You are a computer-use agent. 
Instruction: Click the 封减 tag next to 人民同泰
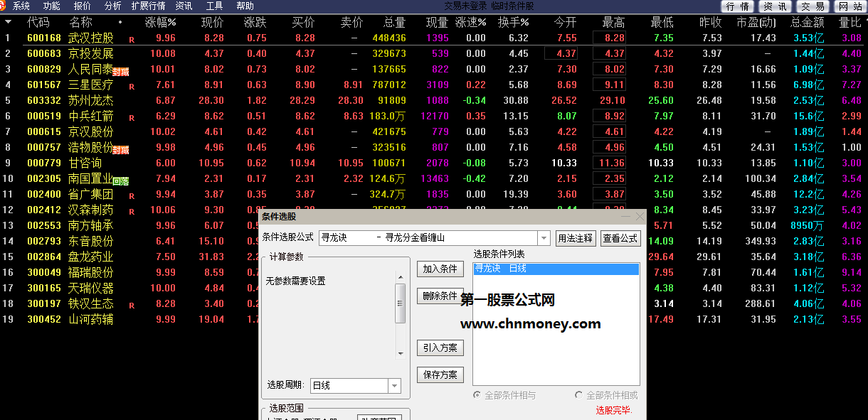coord(121,72)
